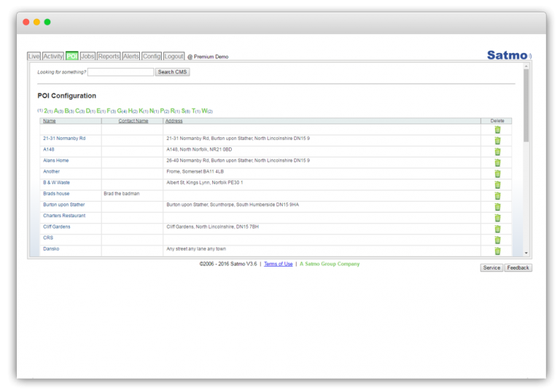Screen dimensions: 560x392
Task: Remove Alans Home with its trash icon
Action: (497, 162)
